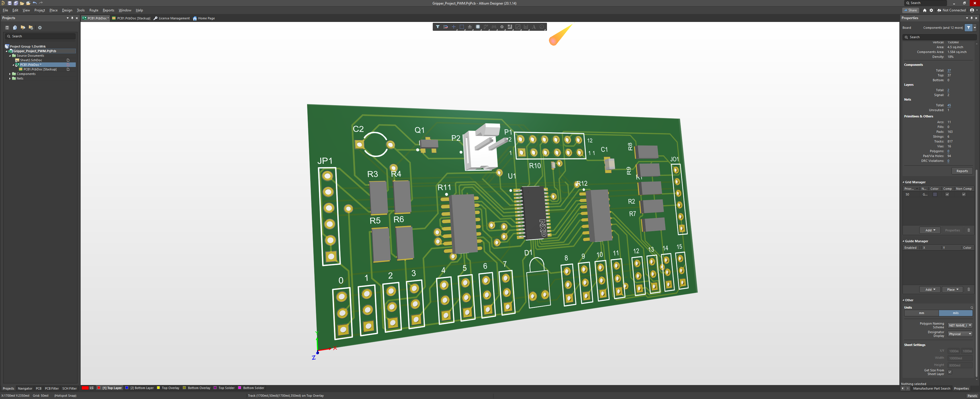Click the Reports button in Properties
Viewport: 980px width, 399px height.
(962, 171)
